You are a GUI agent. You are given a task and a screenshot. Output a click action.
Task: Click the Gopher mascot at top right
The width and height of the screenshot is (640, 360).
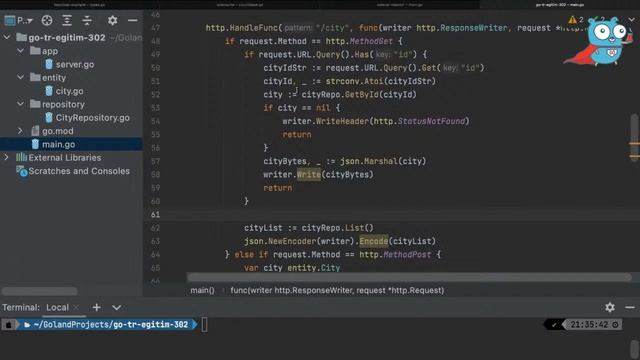[598, 41]
